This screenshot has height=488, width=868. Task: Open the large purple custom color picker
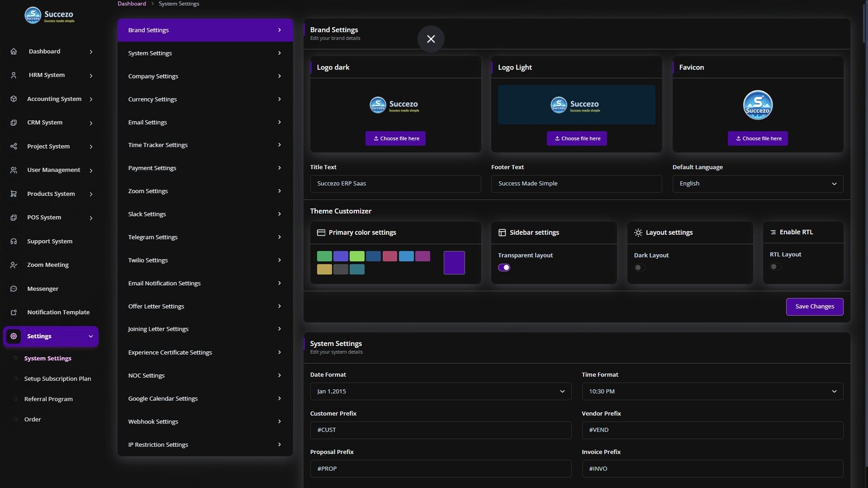click(454, 262)
